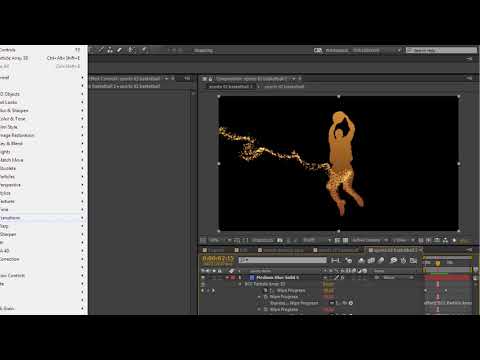Enable Frame Blending for the composition

tap(371, 260)
